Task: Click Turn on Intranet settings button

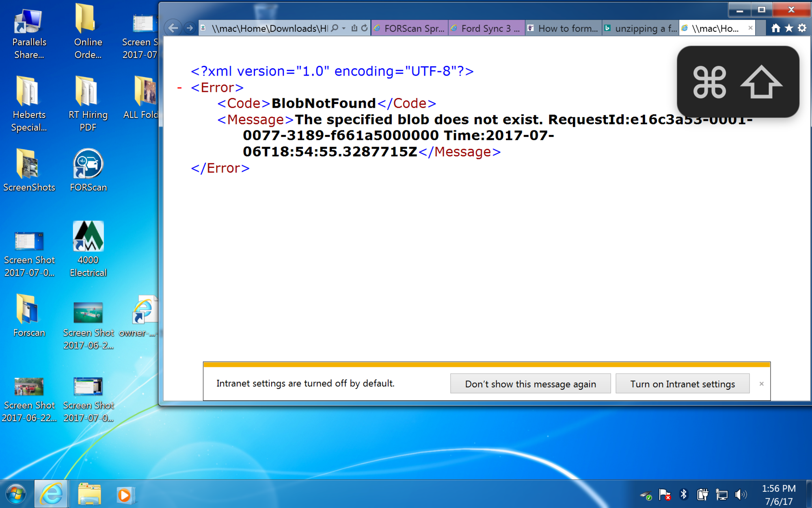Action: pos(682,384)
